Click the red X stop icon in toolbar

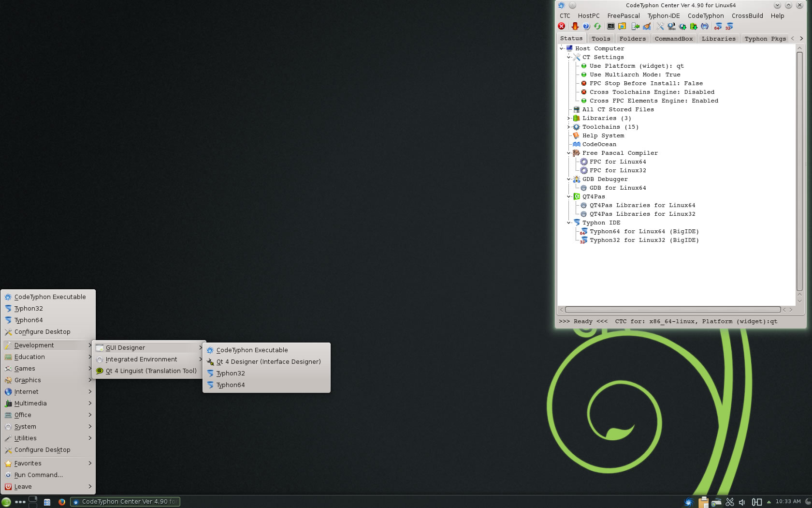tap(561, 26)
